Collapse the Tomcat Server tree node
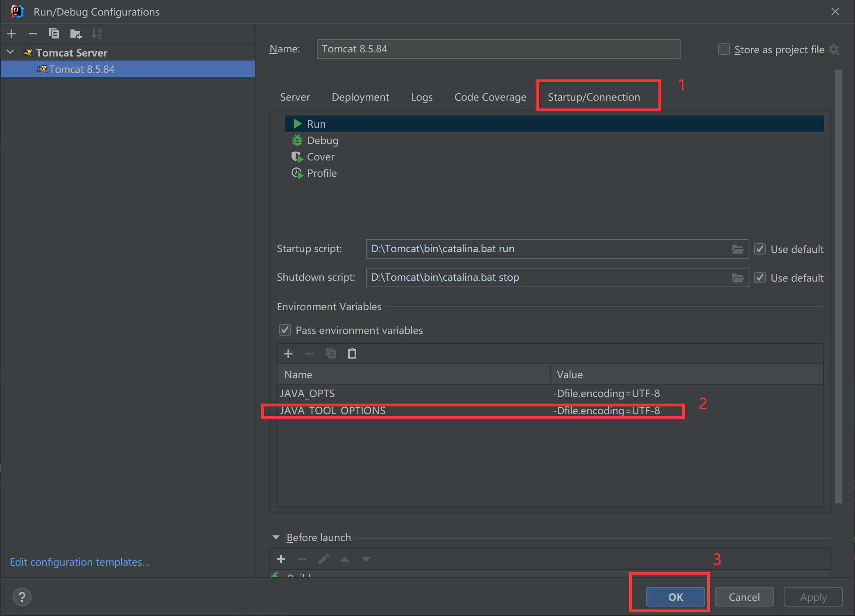 (11, 52)
